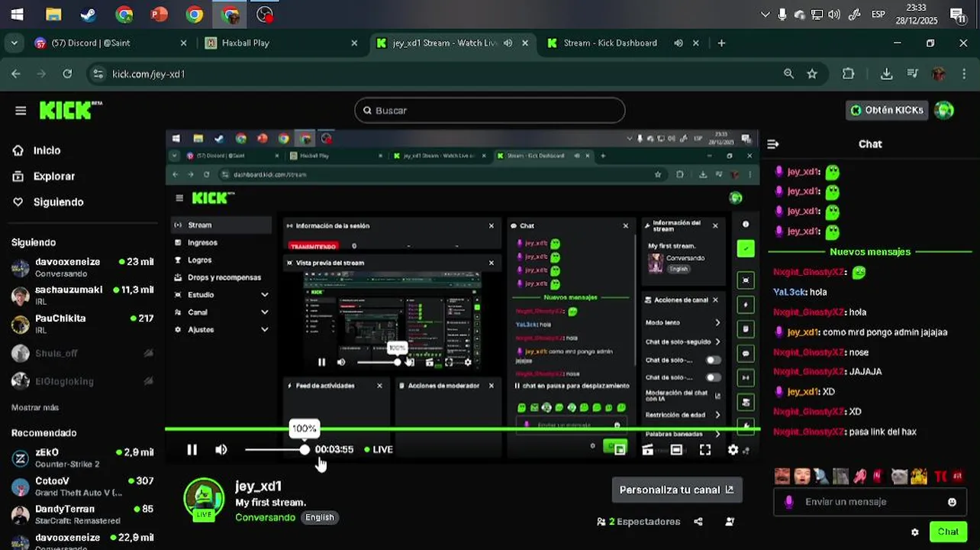Go back with the browser back arrow
980x550 pixels.
coord(16,74)
